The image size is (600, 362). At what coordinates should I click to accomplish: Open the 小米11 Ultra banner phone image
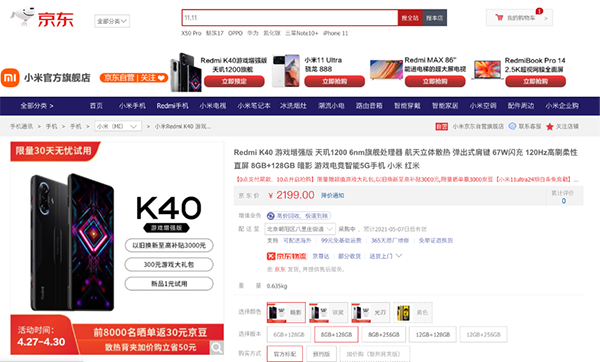pos(286,71)
